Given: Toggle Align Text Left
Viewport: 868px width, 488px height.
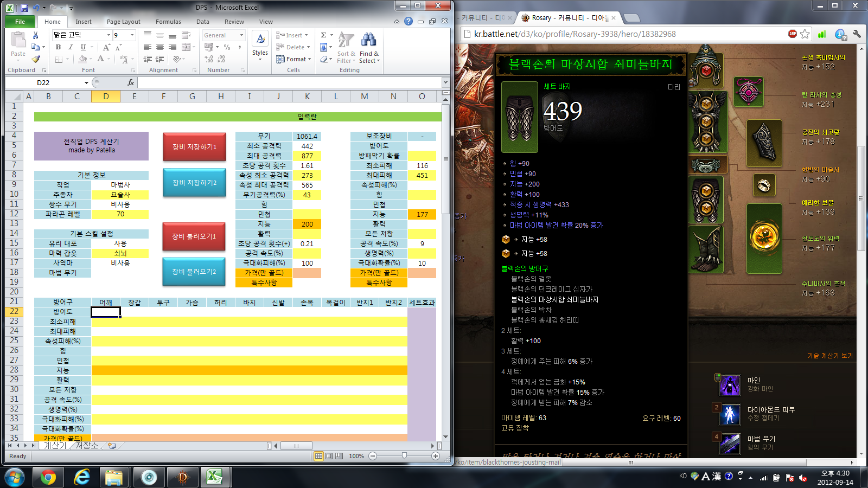Looking at the screenshot, I should [x=148, y=47].
